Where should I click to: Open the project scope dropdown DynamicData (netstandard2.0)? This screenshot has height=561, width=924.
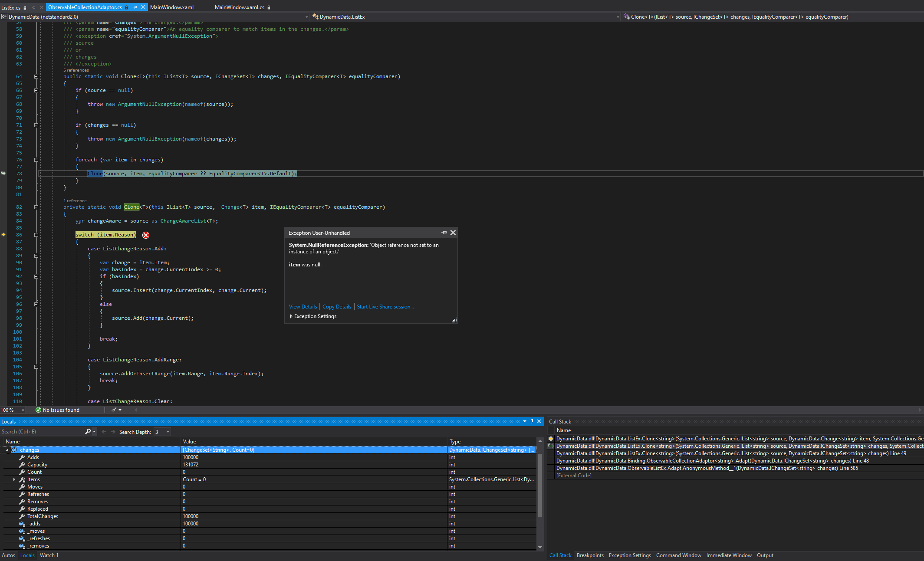(306, 17)
